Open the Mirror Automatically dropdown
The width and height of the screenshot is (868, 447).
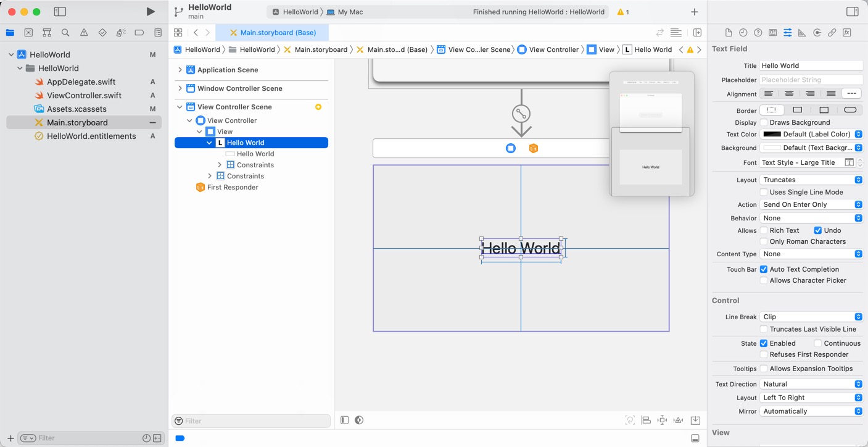811,411
